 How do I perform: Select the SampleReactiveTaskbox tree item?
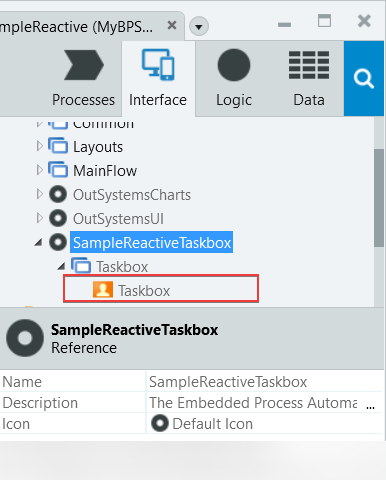point(151,242)
